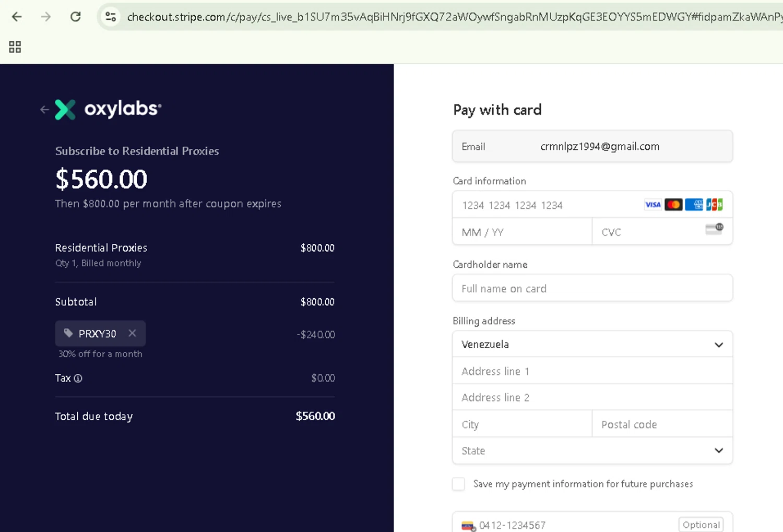This screenshot has height=532, width=783.
Task: Click the Address line 1 field
Action: pos(592,371)
